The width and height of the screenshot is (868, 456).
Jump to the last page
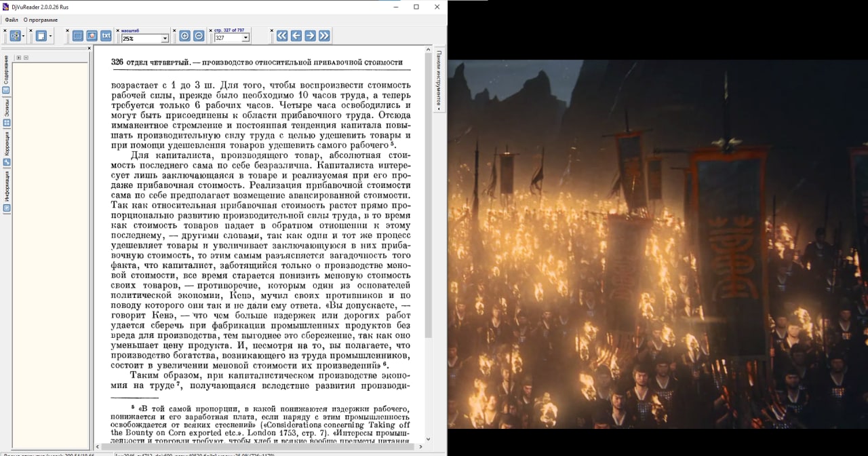click(324, 36)
